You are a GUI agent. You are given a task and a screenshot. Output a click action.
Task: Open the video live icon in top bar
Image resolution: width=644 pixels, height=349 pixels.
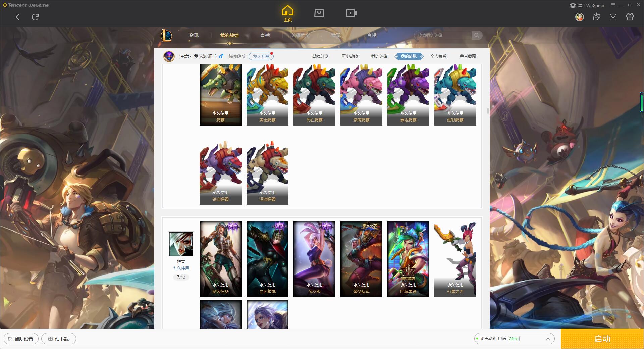coord(351,13)
